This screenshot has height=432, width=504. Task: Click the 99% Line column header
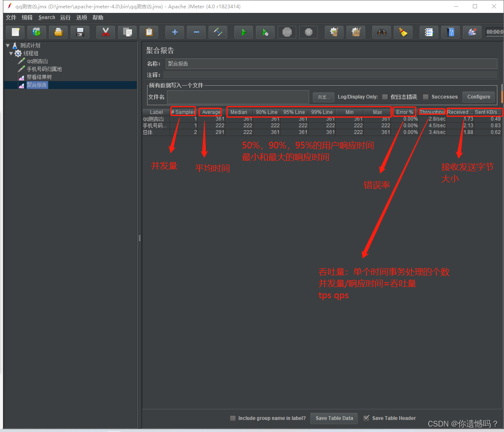(322, 112)
